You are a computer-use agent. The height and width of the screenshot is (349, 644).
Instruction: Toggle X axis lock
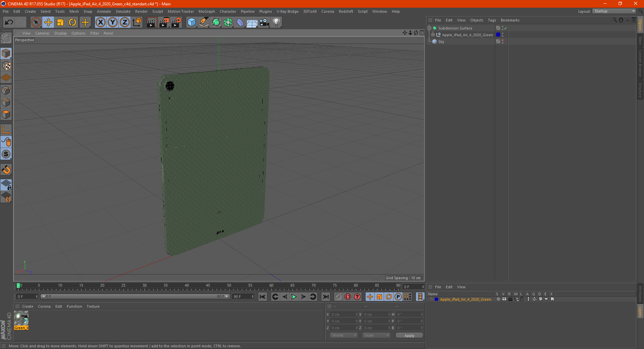[x=100, y=22]
